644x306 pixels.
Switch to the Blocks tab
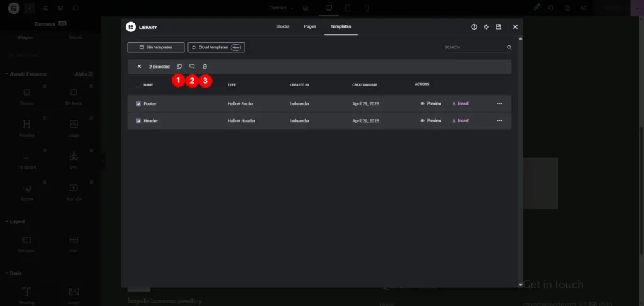(x=283, y=26)
